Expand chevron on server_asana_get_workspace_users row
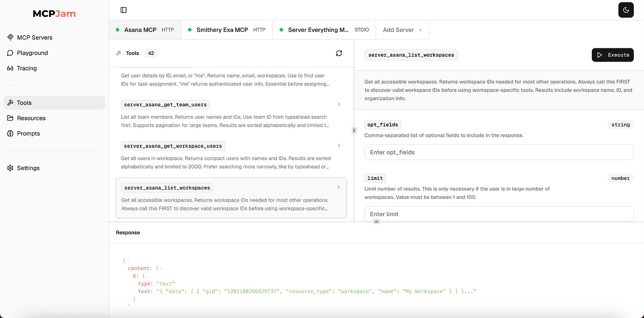This screenshot has width=644, height=318. coord(339,145)
